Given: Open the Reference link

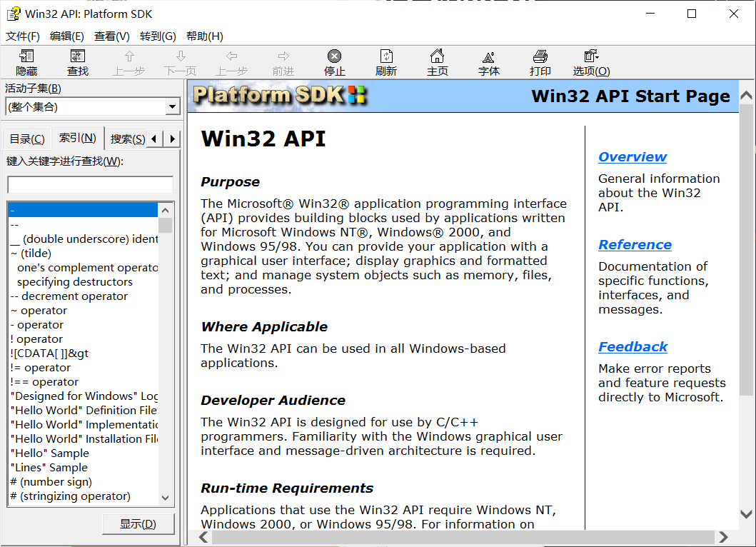Looking at the screenshot, I should point(635,244).
